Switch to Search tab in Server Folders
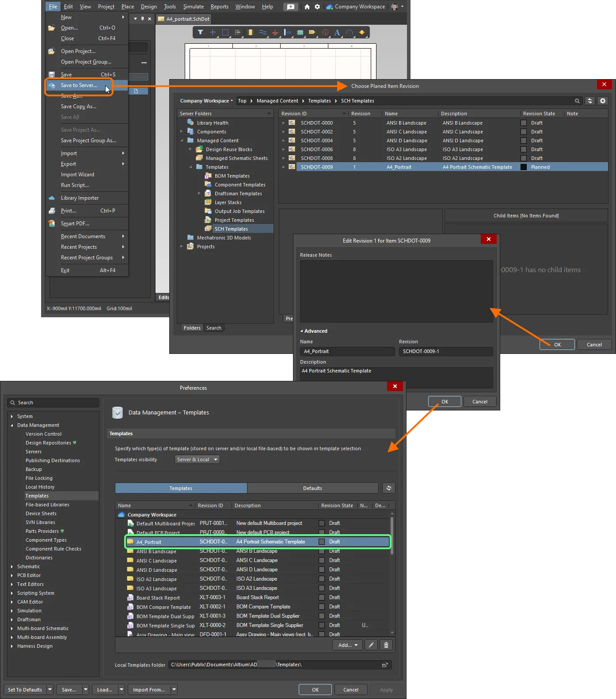616x699 pixels. click(x=214, y=328)
